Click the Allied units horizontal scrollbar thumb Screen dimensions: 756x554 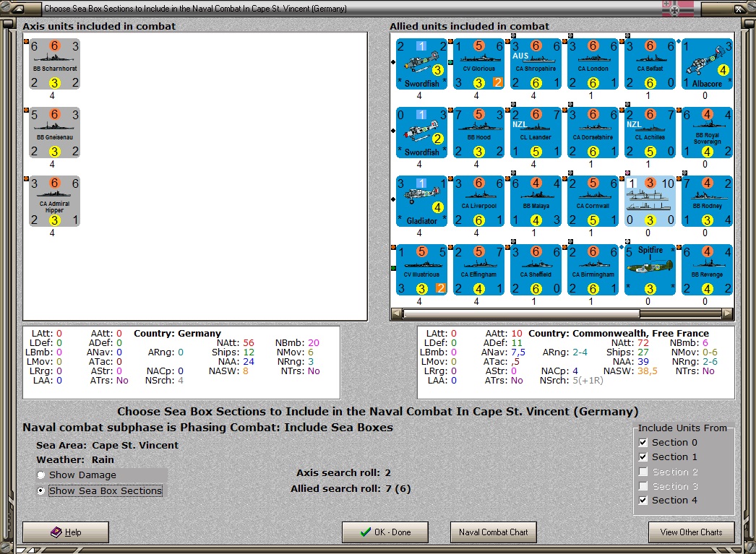coord(522,313)
